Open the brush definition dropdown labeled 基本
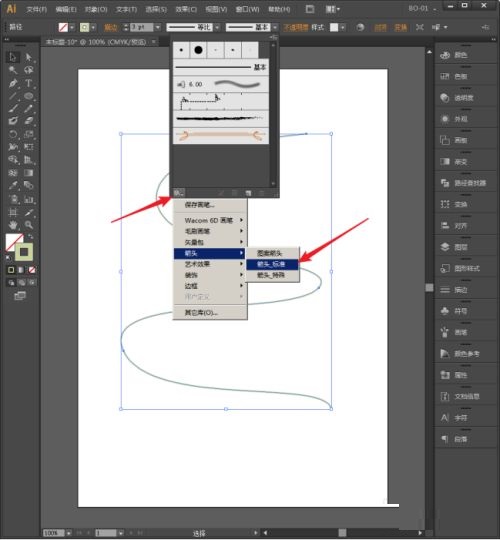This screenshot has height=540, width=500. coord(275,27)
